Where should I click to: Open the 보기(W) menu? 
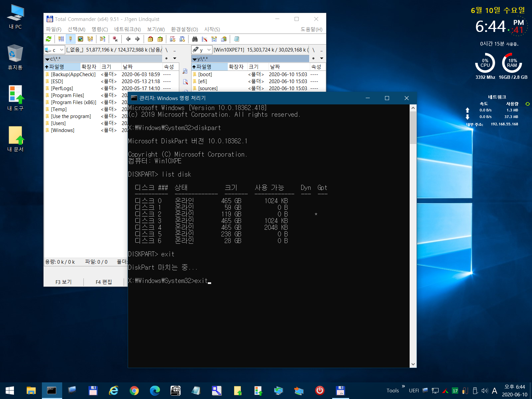point(156,29)
